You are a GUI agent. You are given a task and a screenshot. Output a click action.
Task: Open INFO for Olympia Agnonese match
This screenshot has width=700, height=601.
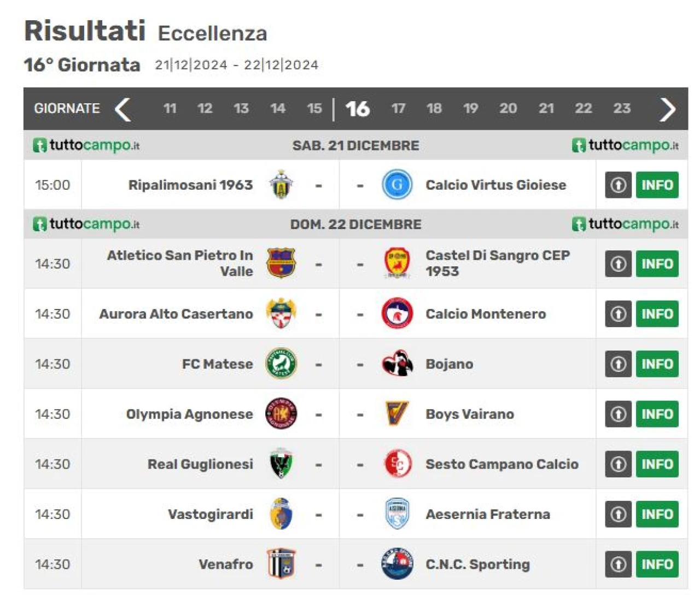(657, 414)
